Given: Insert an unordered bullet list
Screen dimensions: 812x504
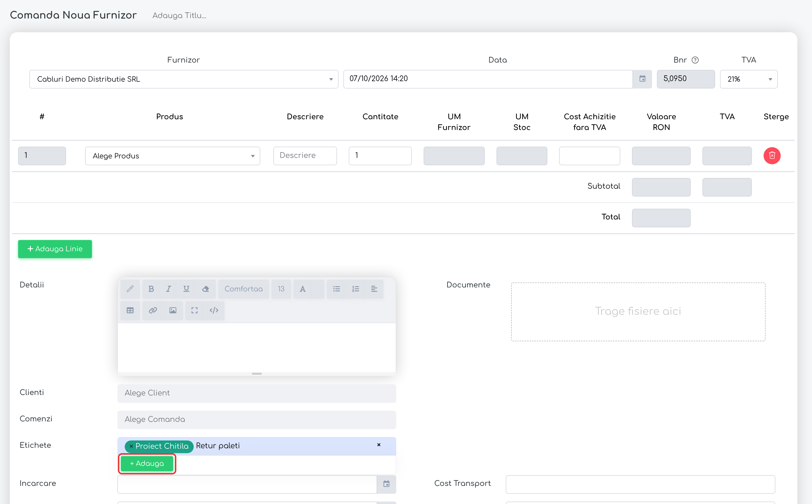Looking at the screenshot, I should click(x=337, y=289).
